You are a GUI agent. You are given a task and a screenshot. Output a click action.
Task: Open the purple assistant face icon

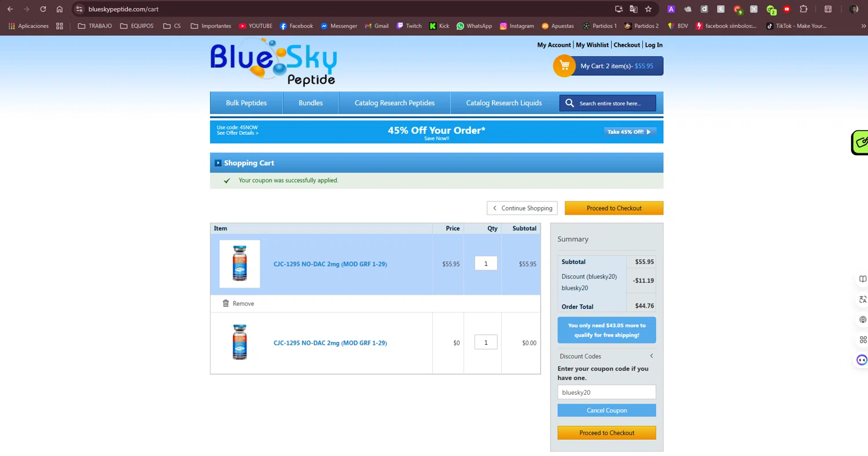click(862, 360)
